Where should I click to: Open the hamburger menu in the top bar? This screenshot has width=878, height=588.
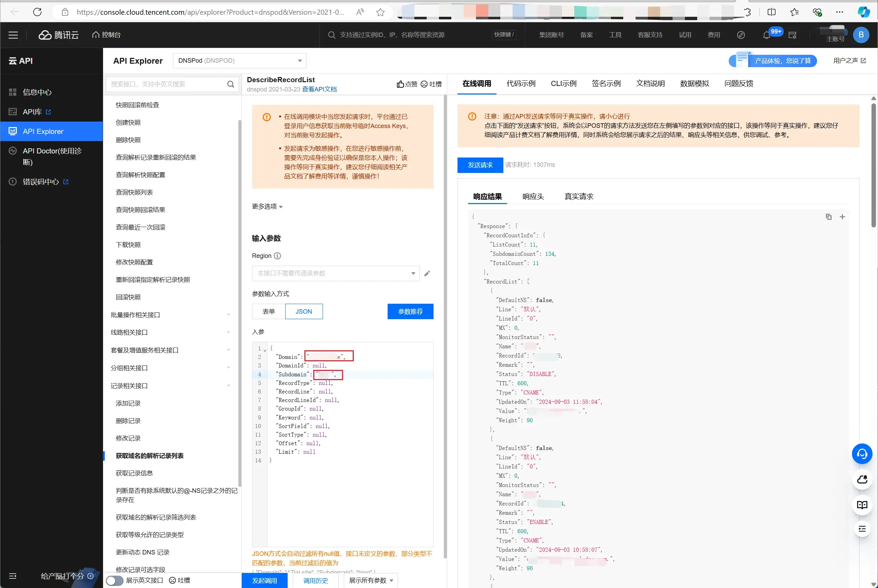(x=13, y=35)
